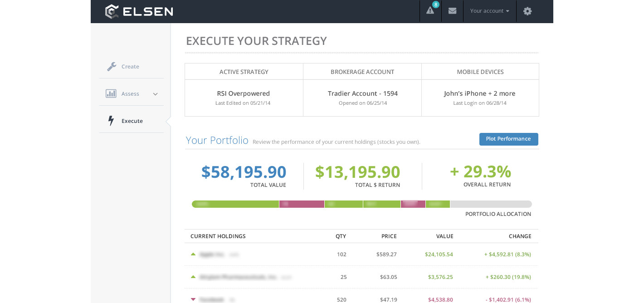Click the - $1,402.91 (6.1%) change cell
This screenshot has height=303, width=644.
point(508,300)
